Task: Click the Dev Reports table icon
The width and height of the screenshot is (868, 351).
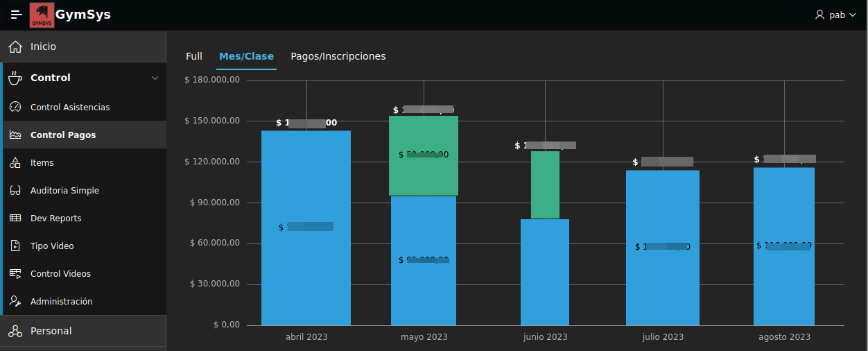Action: 15,219
